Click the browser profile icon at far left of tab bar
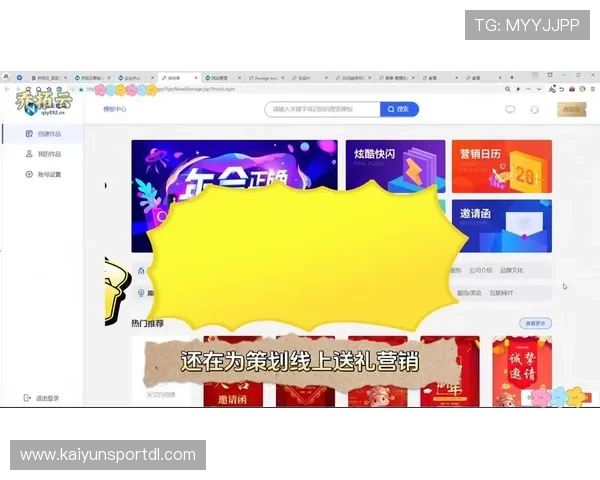This screenshot has width=600, height=480. (6, 77)
